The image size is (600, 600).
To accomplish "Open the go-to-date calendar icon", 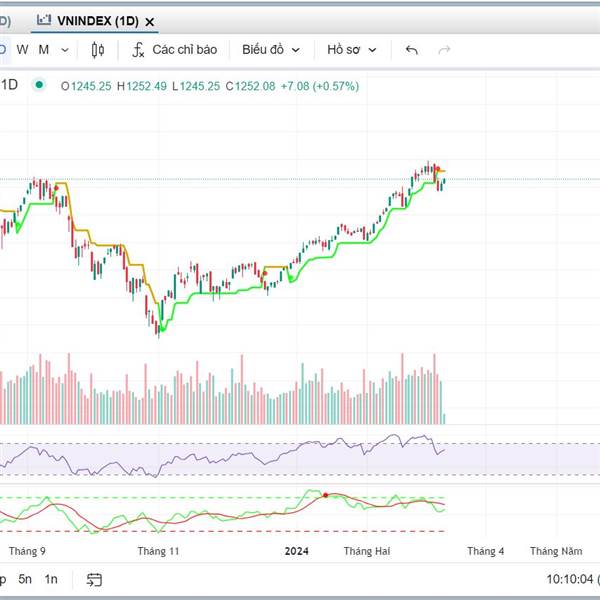I will tap(94, 579).
